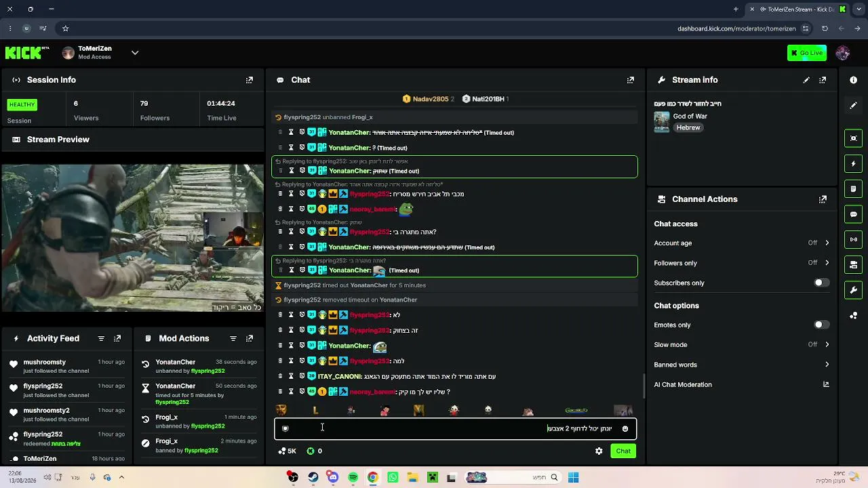Toggle the camera-frame sidebar widget
868x488 pixels.
pos(853,138)
